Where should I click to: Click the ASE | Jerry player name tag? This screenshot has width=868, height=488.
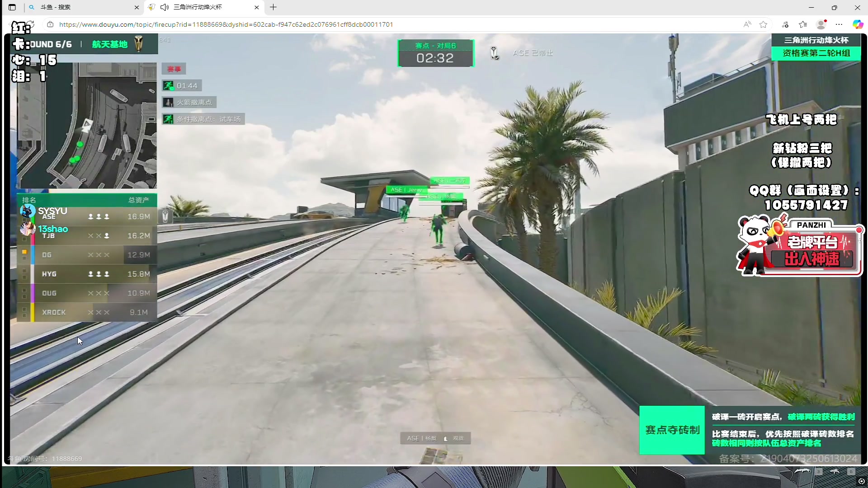(x=406, y=190)
